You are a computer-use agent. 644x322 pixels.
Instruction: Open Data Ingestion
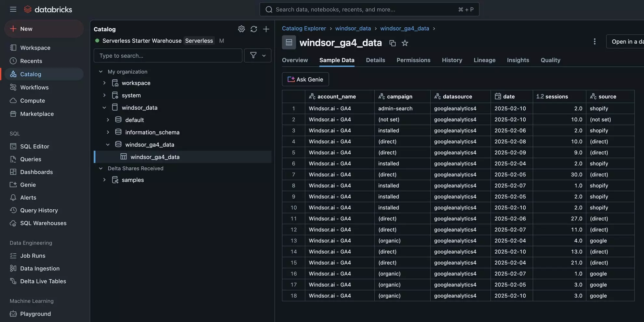pos(44,268)
